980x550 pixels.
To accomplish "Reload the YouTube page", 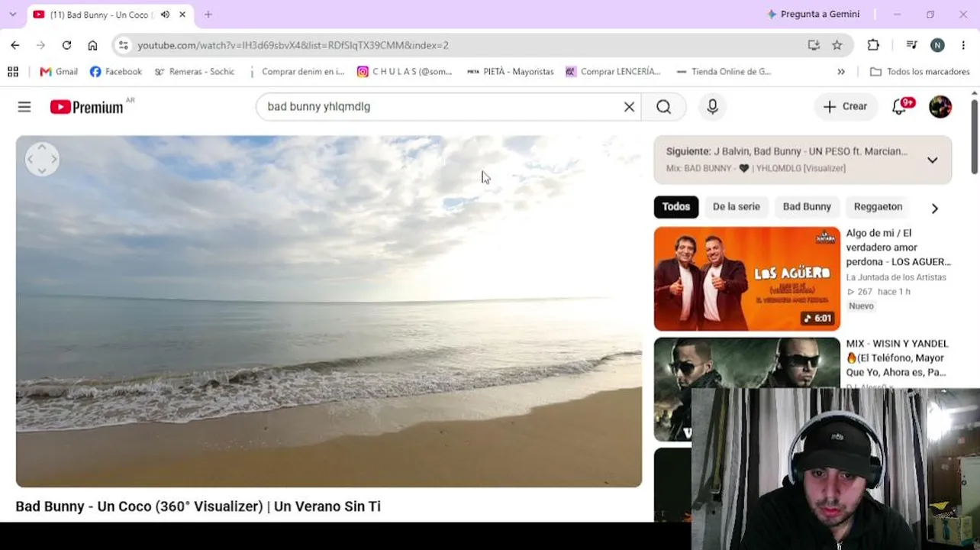I will (x=66, y=45).
